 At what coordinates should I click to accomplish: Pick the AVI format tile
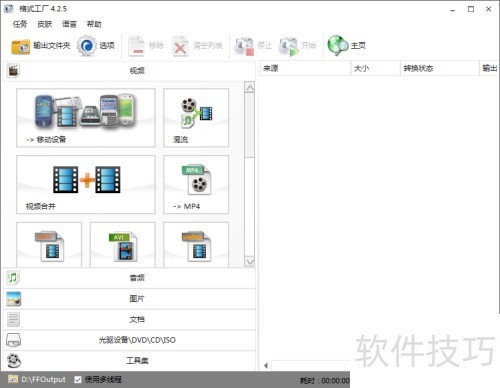pyautogui.click(x=123, y=245)
